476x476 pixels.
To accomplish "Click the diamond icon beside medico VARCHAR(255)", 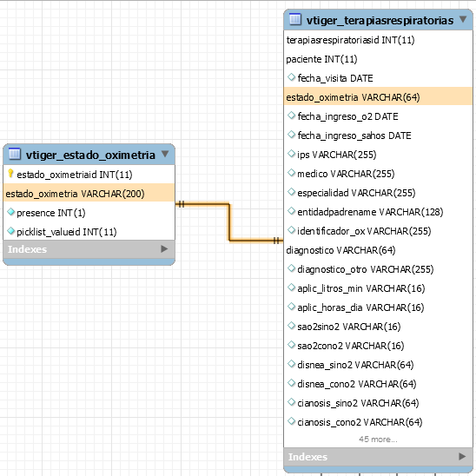I will point(292,173).
